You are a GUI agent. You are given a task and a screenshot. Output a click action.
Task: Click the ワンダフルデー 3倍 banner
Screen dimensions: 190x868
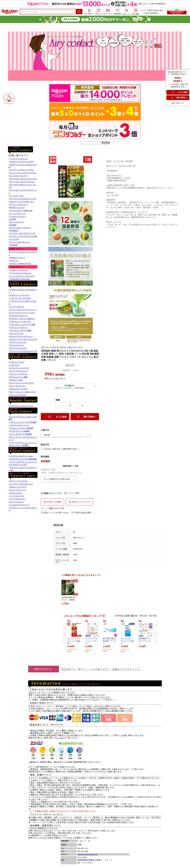coord(95,130)
